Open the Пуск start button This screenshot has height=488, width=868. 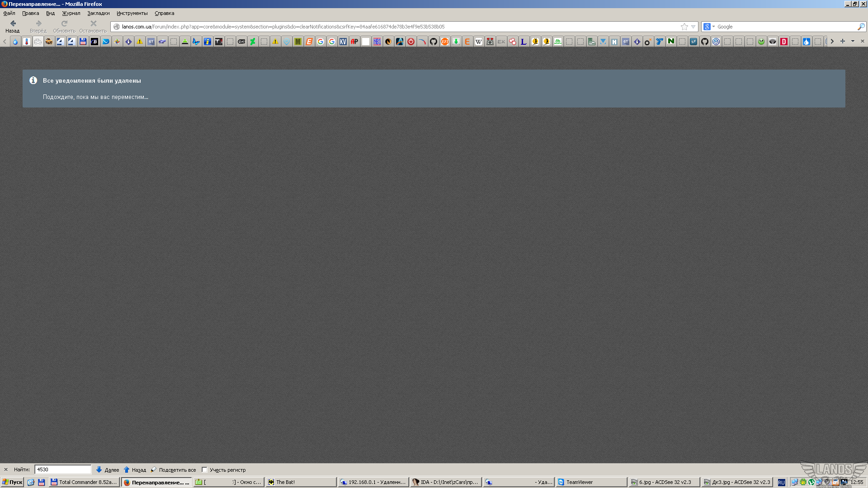pyautogui.click(x=12, y=482)
